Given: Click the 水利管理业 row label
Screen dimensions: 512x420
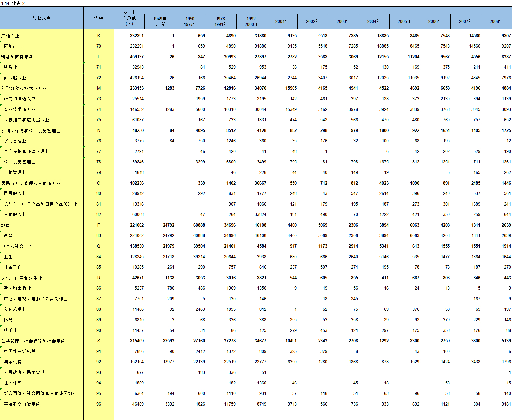Looking at the screenshot, I should (15, 141).
